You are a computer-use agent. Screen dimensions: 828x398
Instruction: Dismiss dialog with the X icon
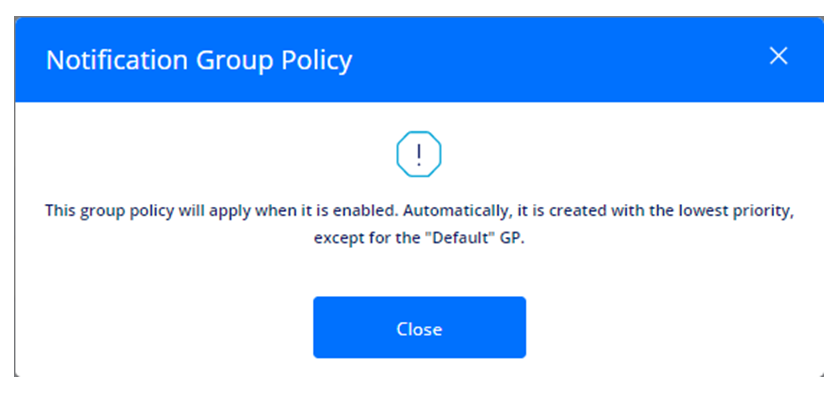pyautogui.click(x=778, y=56)
